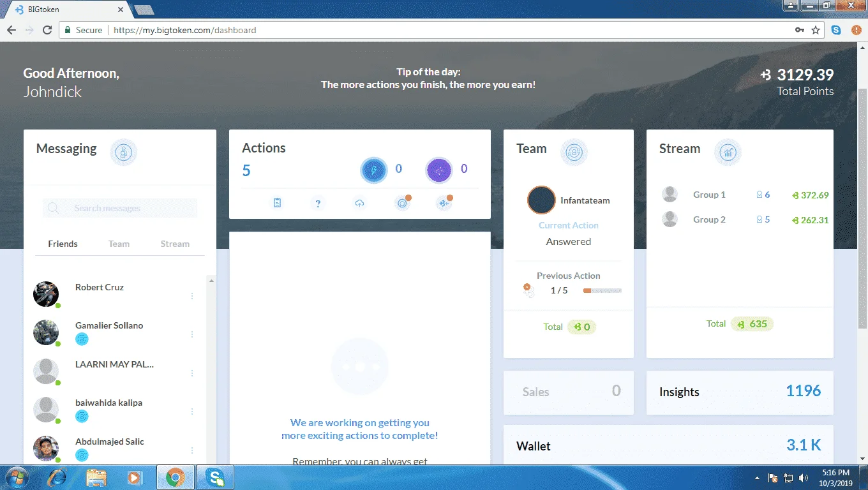Click the cloud upload icon under Actions

click(360, 204)
